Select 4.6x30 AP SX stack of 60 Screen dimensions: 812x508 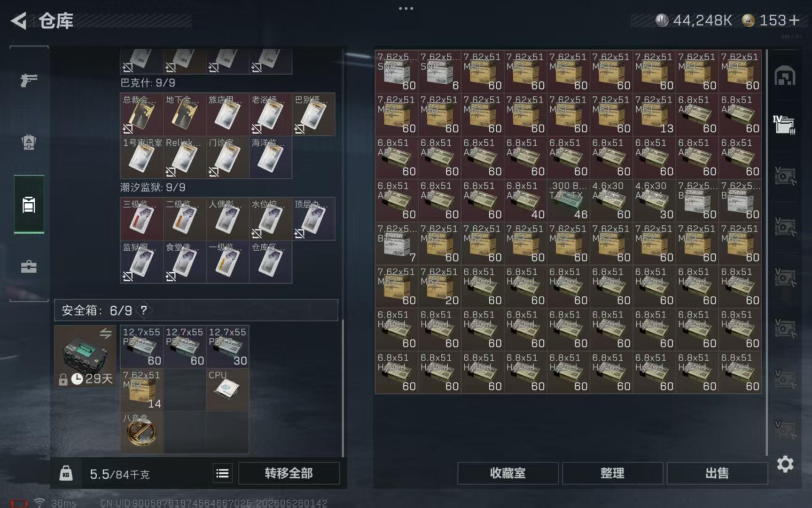point(611,200)
